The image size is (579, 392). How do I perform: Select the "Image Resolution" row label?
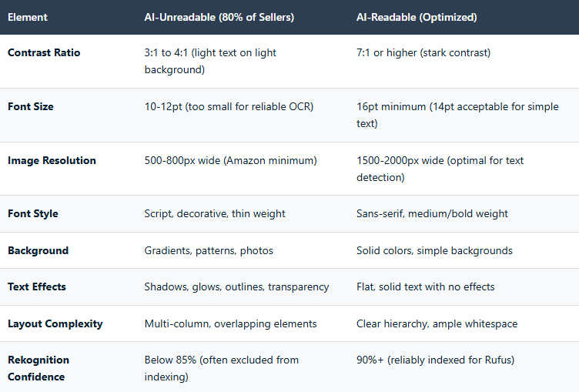tap(52, 161)
